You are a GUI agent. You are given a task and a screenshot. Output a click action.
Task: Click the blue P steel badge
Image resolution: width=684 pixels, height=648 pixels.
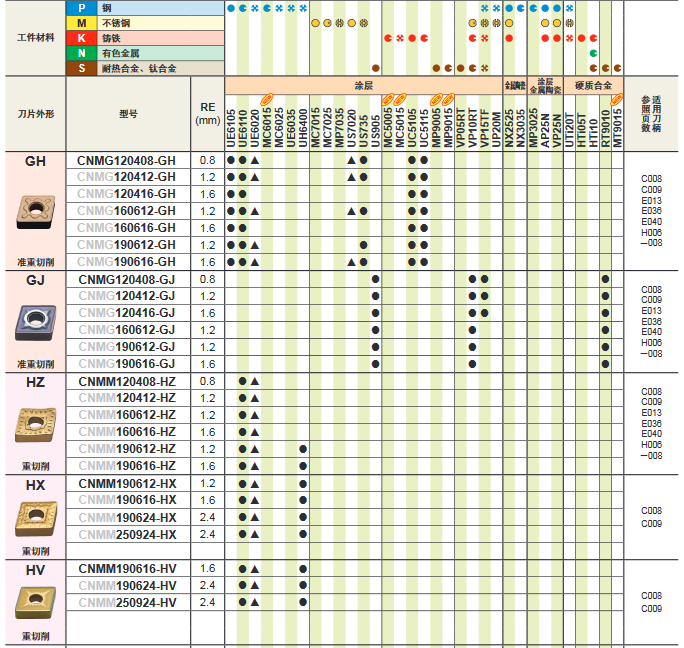coord(81,8)
